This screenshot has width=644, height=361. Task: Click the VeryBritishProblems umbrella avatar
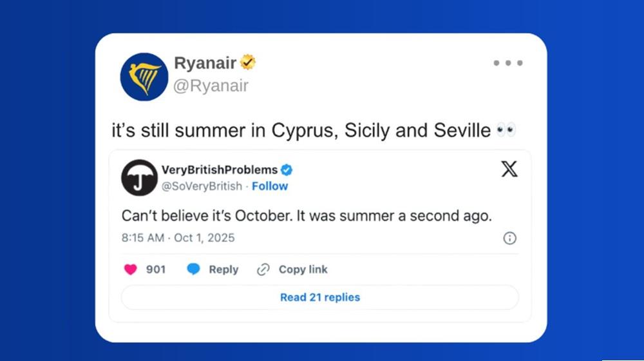[139, 177]
